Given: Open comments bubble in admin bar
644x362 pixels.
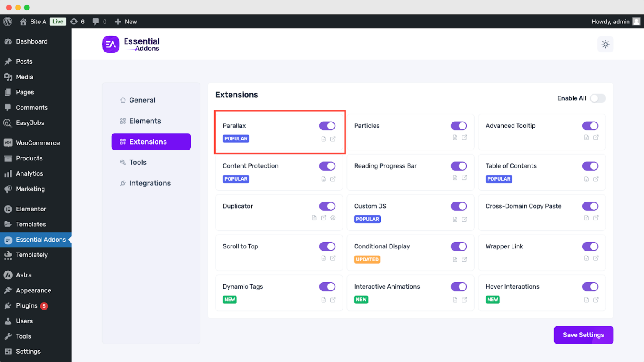Looking at the screenshot, I should click(x=99, y=21).
